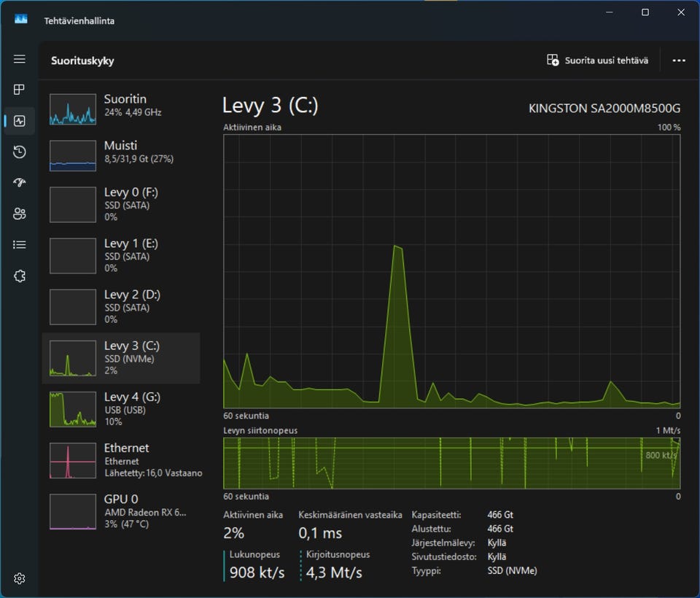Open the App history icon
Image resolution: width=700 pixels, height=598 pixels.
tap(20, 152)
